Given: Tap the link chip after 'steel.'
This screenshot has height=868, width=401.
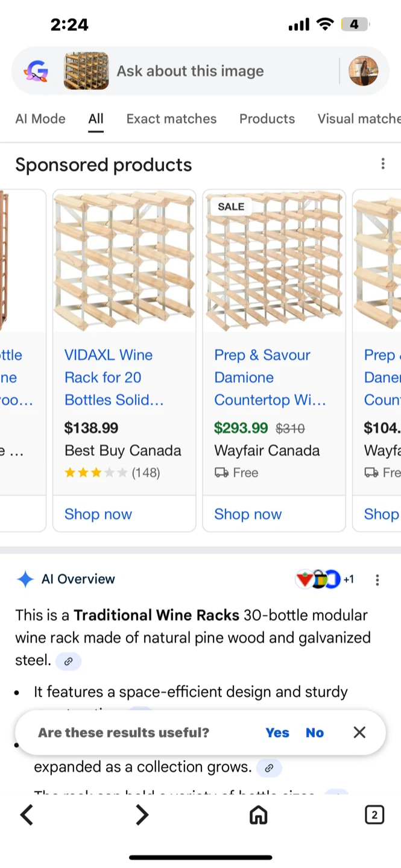Looking at the screenshot, I should [68, 661].
